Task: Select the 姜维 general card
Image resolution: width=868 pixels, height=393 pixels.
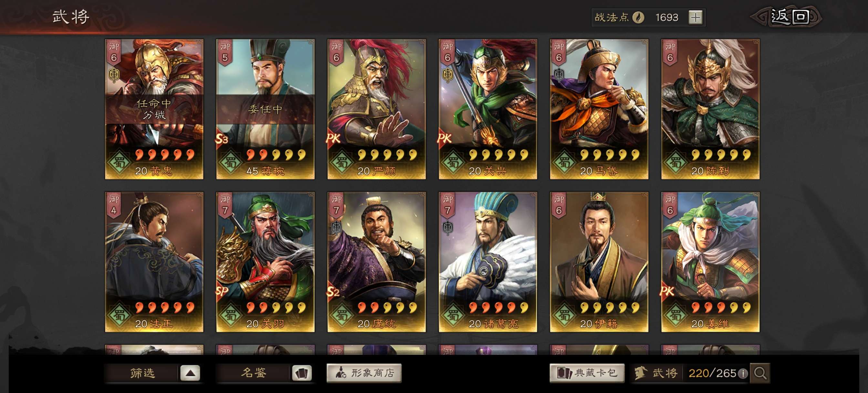Action: (710, 262)
